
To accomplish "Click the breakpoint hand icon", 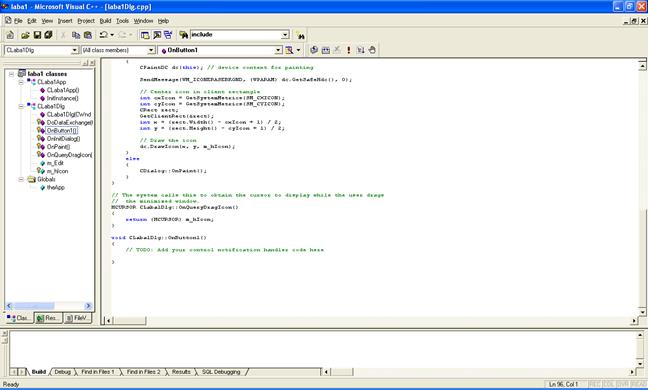I will [x=372, y=50].
